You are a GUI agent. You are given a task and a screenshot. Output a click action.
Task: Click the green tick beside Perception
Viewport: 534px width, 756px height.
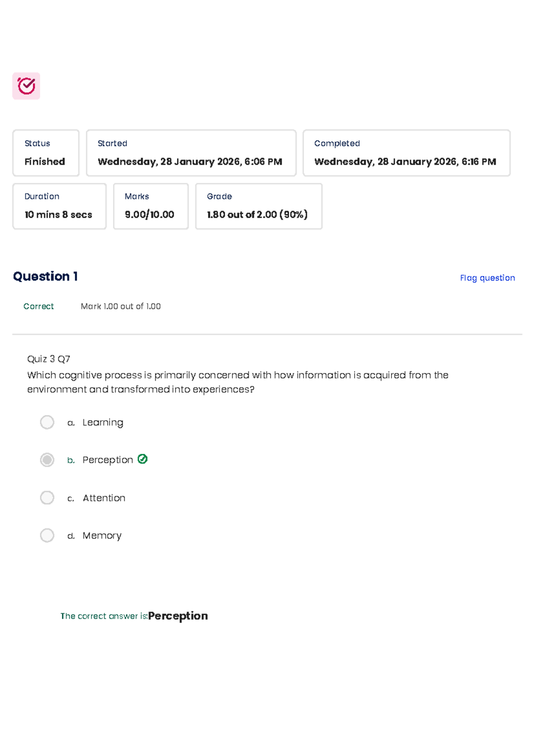[142, 459]
